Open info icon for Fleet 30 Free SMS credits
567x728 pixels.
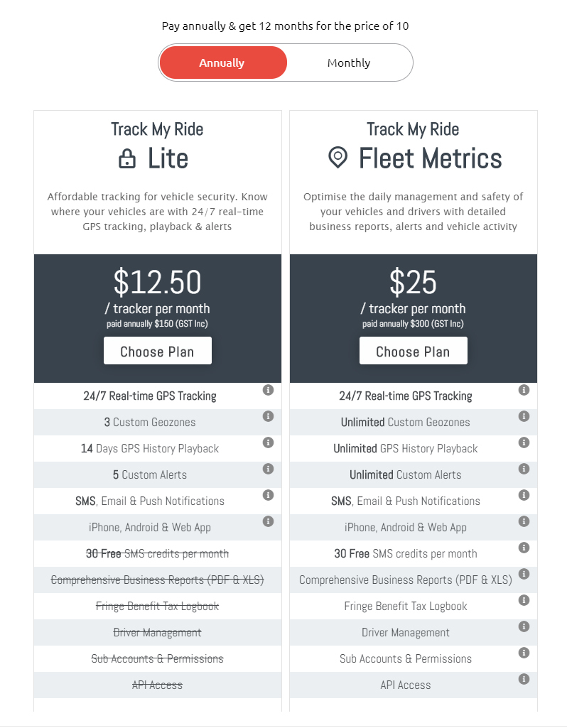click(x=524, y=548)
